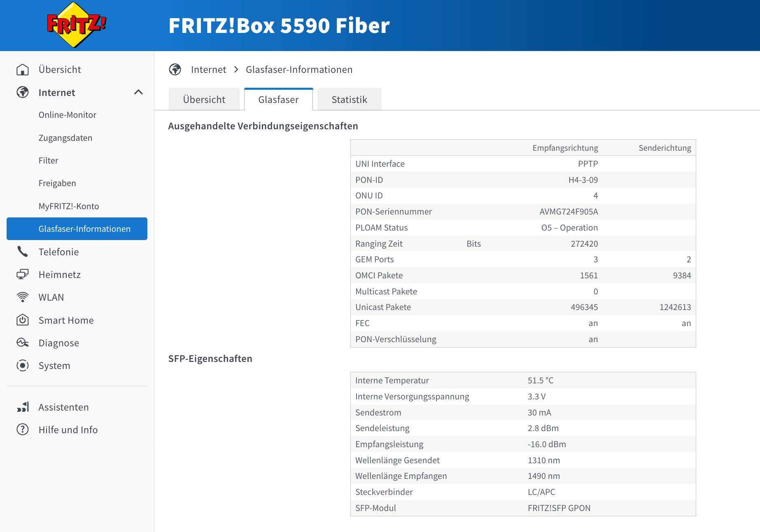Click the Diagnose icon

(x=23, y=343)
